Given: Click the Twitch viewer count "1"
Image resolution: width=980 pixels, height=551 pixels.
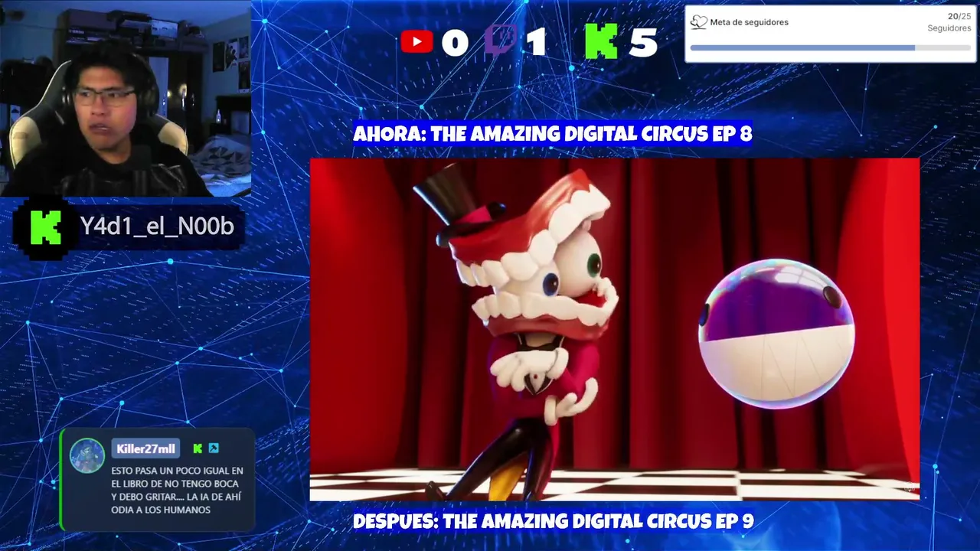Looking at the screenshot, I should (536, 43).
